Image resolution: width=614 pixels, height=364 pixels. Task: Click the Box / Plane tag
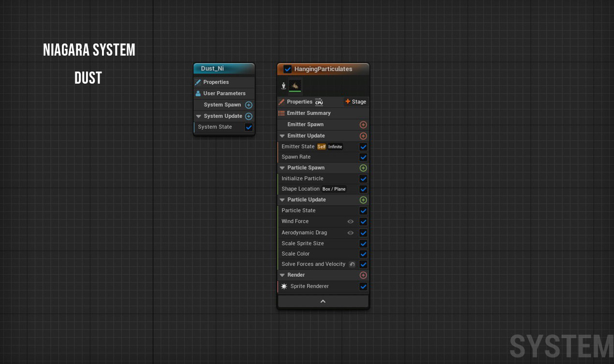point(334,189)
